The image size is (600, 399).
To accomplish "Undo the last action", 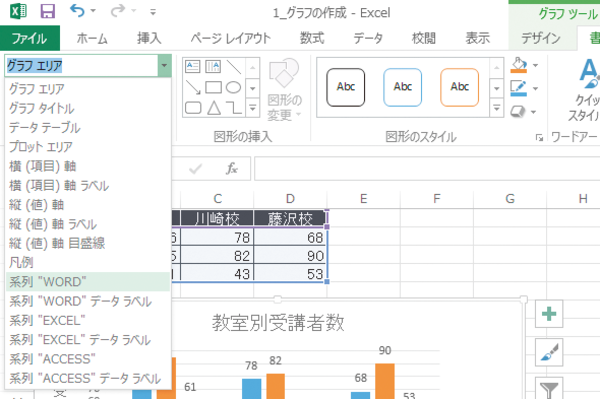I will pos(78,11).
